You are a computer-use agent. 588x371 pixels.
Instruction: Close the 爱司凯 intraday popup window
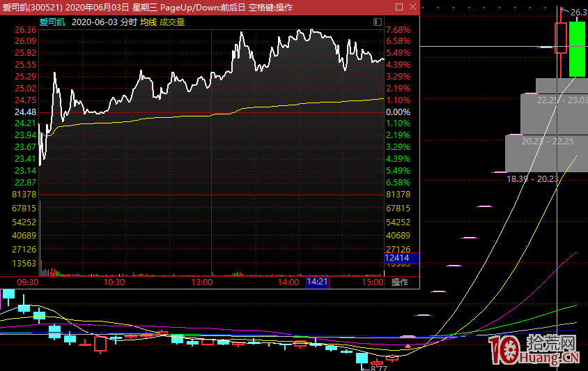(x=412, y=7)
